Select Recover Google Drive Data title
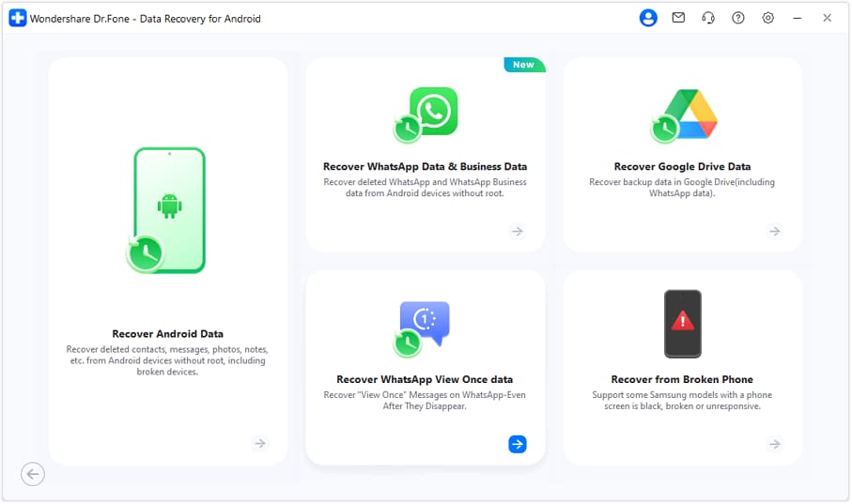The width and height of the screenshot is (852, 504). [x=683, y=167]
